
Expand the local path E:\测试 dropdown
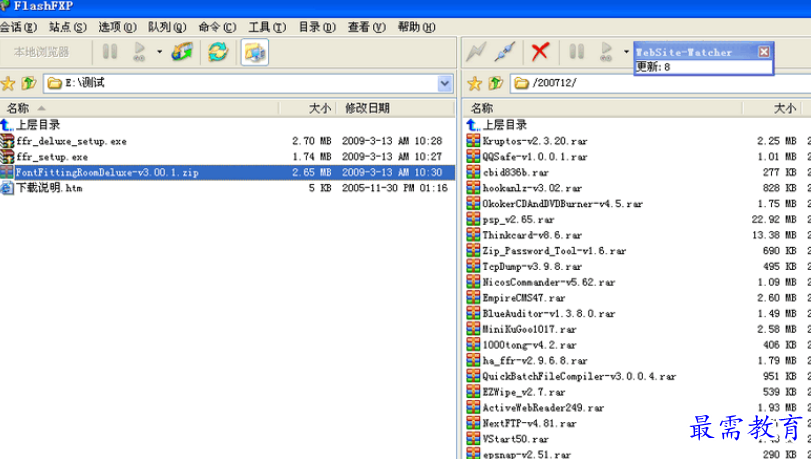coord(445,83)
